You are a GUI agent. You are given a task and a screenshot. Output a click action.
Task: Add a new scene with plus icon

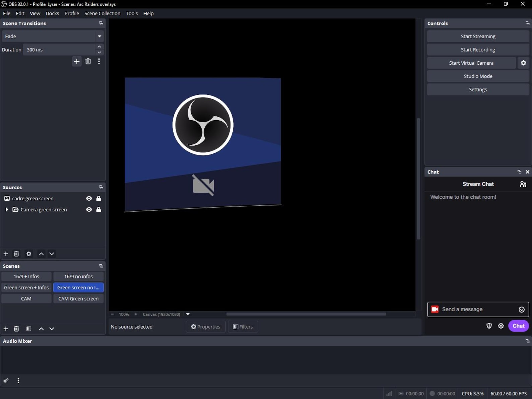pos(6,329)
